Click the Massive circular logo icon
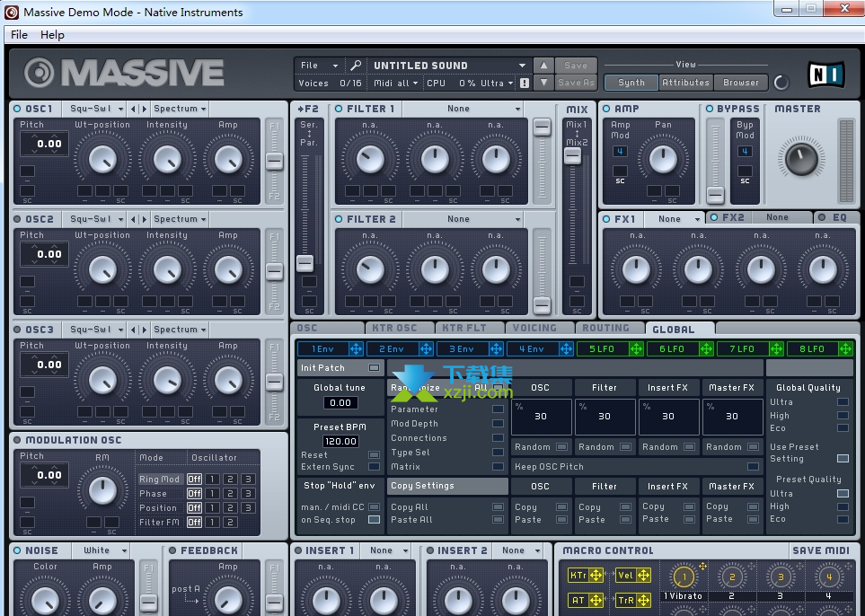The width and height of the screenshot is (865, 616). pos(40,73)
